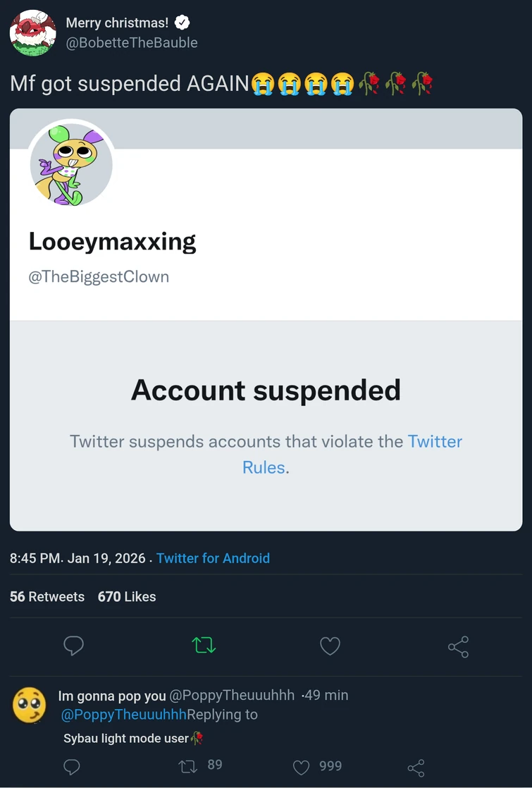
Task: Click the verified badge next to Merry christmas!
Action: tap(182, 23)
